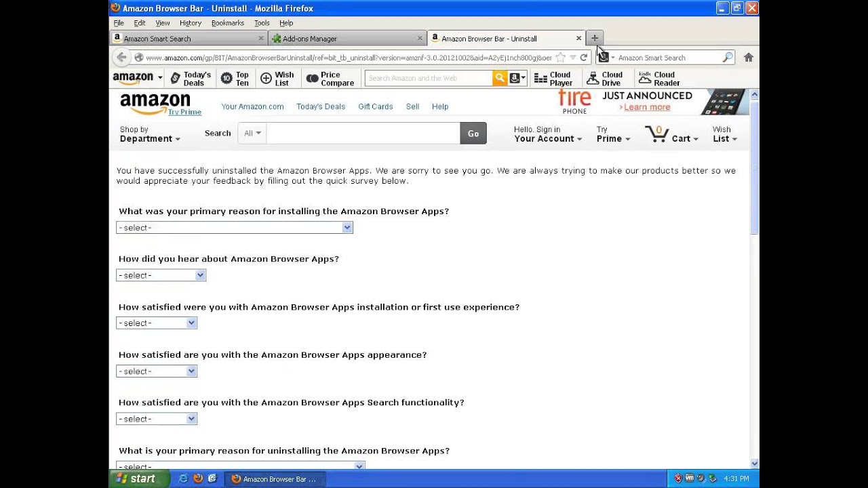868x488 pixels.
Task: Follow the Your Amazon.com link
Action: pyautogui.click(x=252, y=106)
